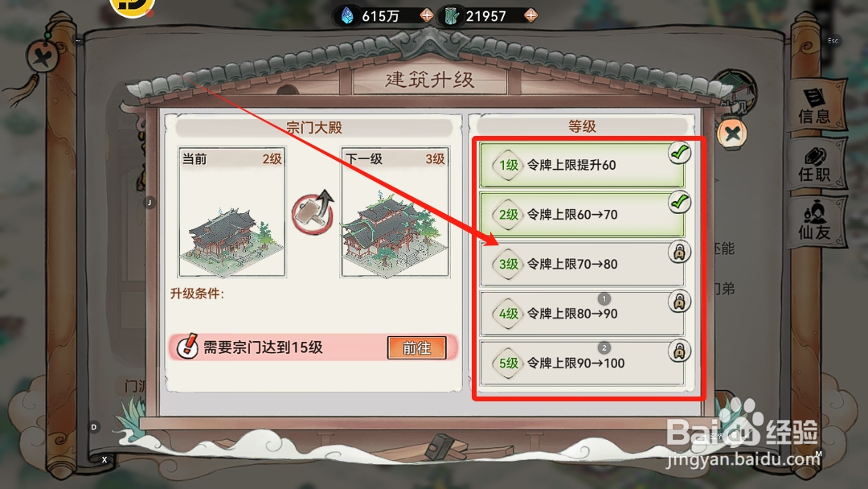Select the 5级 令牌上限90→100 row
868x489 pixels.
[x=582, y=364]
